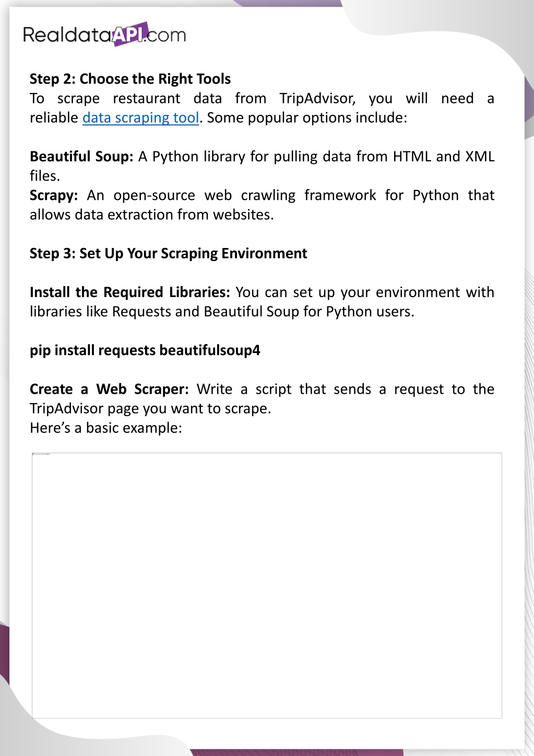Click the pip install requests beautifulsoup4 command
Viewport: 534px width, 756px height.
(145, 350)
